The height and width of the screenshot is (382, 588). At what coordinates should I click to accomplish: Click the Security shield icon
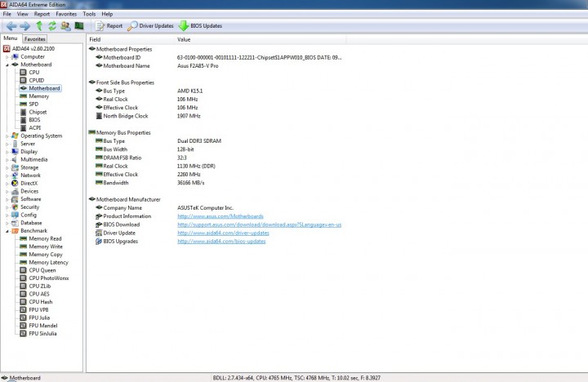(x=15, y=207)
